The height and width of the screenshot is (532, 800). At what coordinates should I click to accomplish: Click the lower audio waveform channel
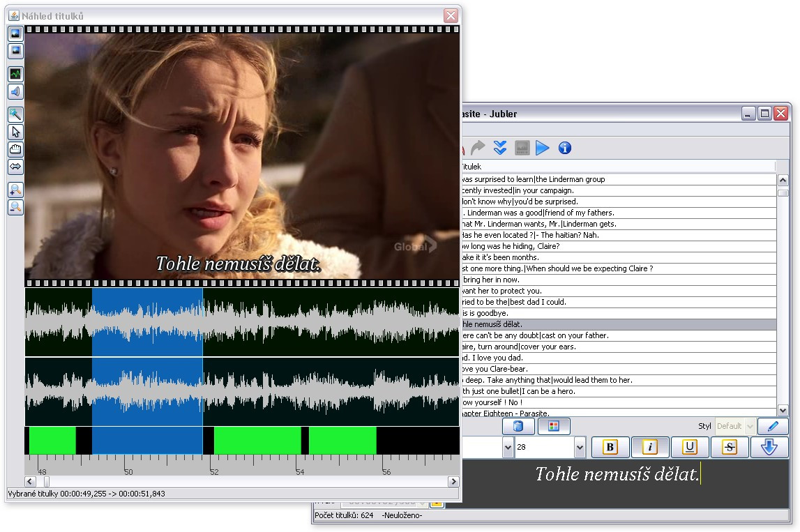click(242, 392)
